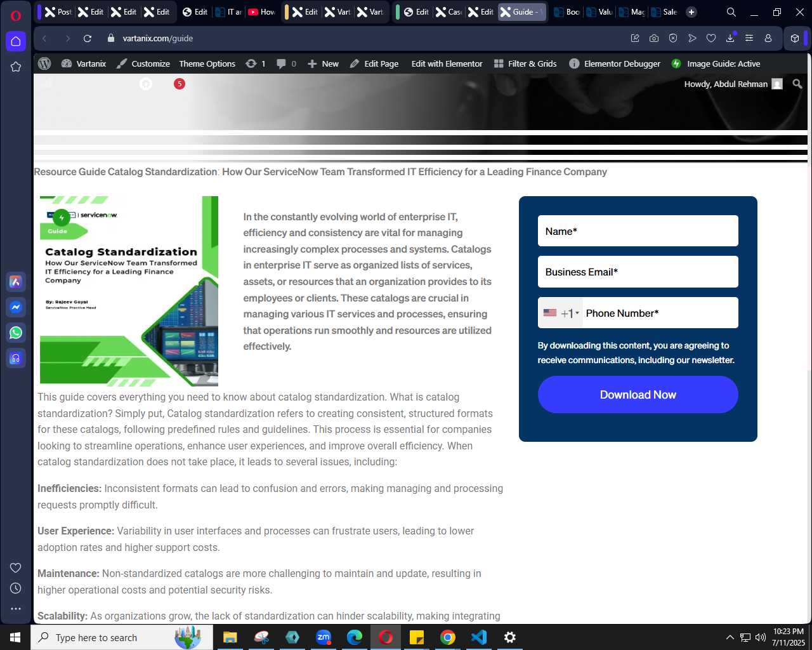This screenshot has width=812, height=650.
Task: Click into the Name* input field
Action: click(x=638, y=231)
